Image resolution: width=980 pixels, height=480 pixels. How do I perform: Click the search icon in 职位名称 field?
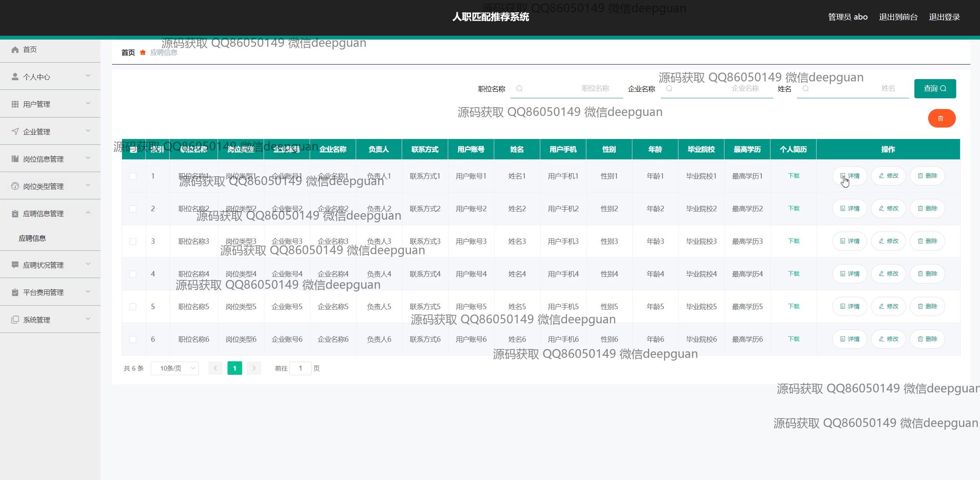[x=519, y=89]
